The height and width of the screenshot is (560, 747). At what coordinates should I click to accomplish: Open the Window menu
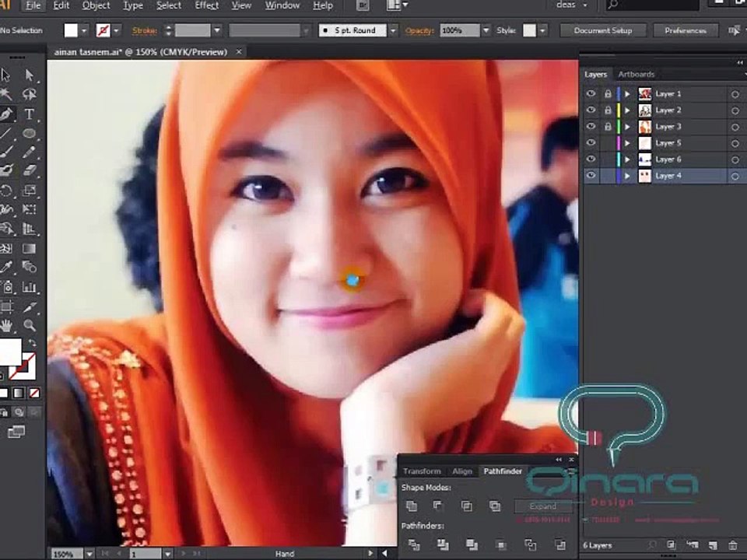click(282, 5)
